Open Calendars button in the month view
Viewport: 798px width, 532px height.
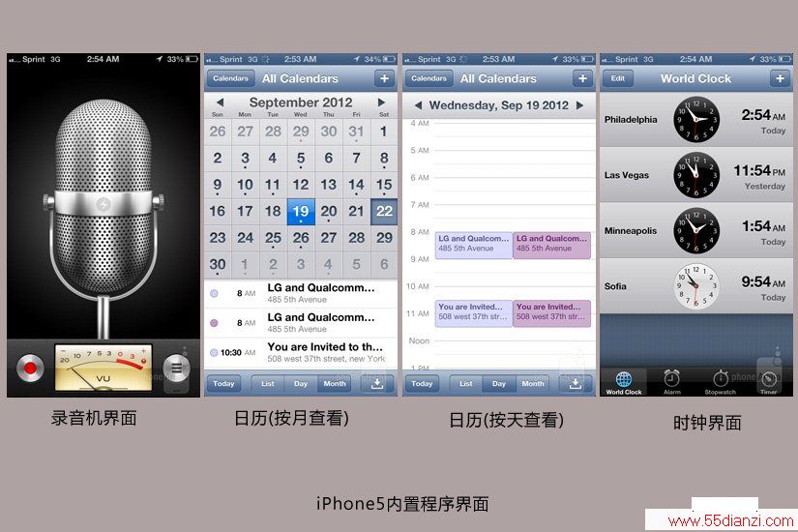point(230,78)
